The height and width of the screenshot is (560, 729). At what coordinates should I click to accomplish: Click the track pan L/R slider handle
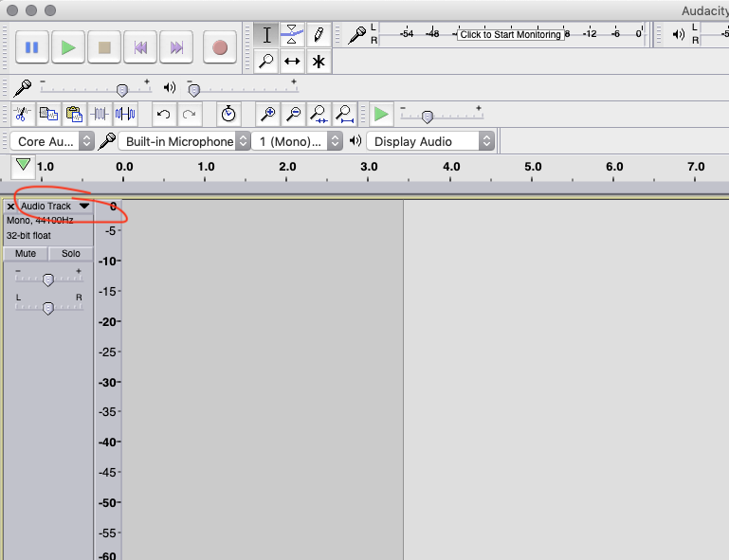click(48, 308)
